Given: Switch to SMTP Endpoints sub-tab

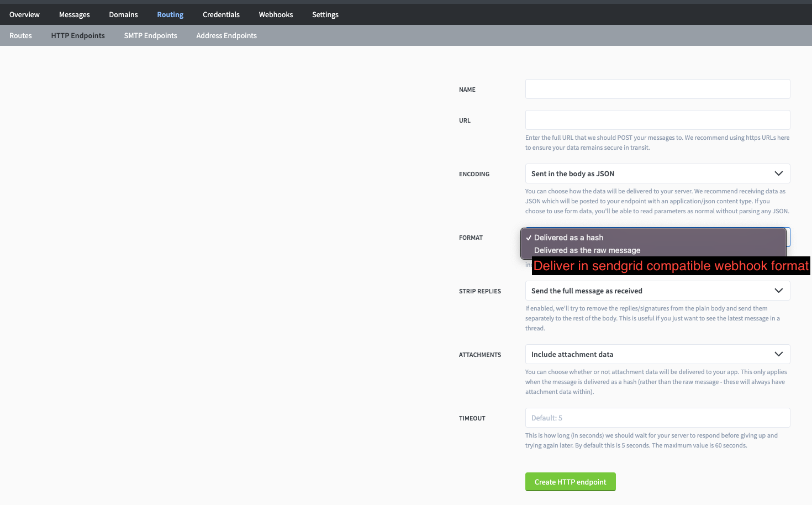Looking at the screenshot, I should (x=150, y=35).
